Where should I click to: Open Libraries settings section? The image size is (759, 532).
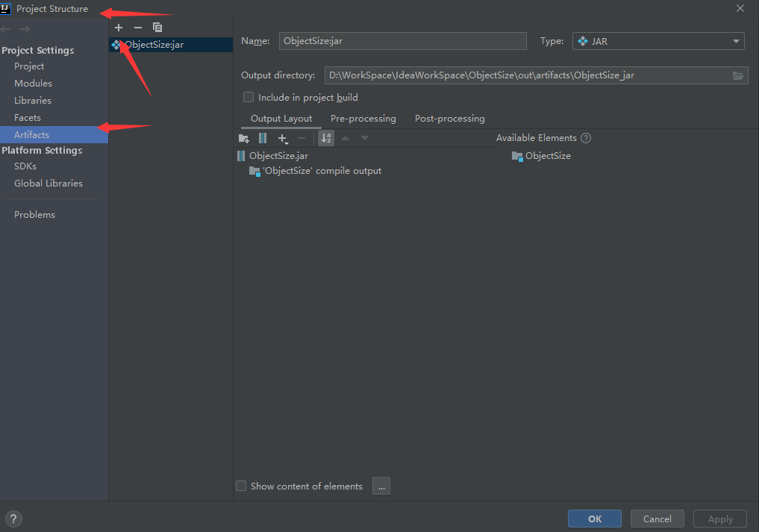[x=32, y=101]
